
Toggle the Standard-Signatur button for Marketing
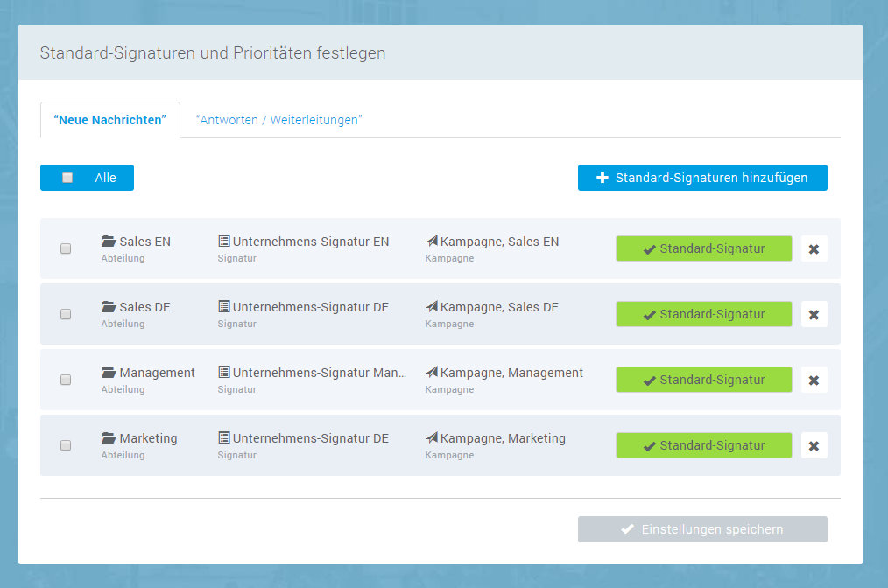pyautogui.click(x=703, y=445)
